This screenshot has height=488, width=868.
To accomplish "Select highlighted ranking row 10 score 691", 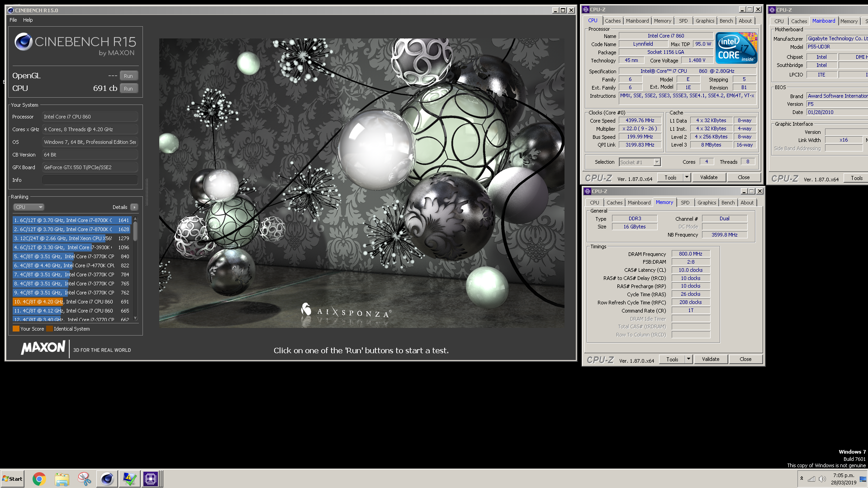I will pyautogui.click(x=71, y=302).
